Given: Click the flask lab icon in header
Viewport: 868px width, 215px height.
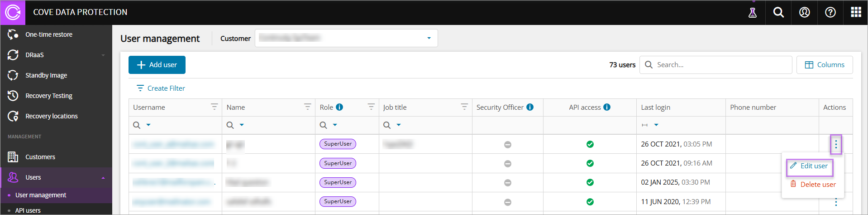Looking at the screenshot, I should (753, 13).
